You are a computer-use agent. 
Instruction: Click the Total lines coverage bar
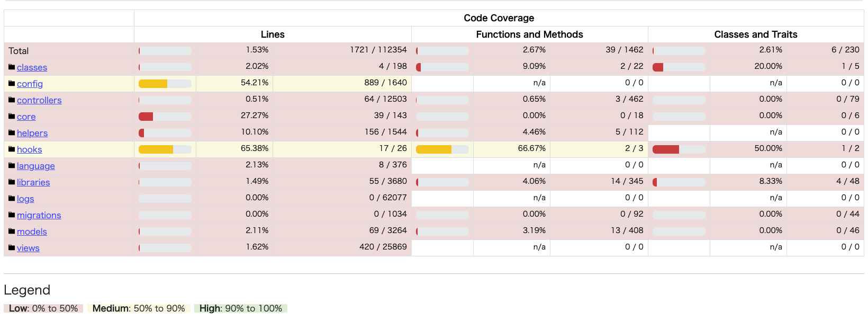coord(165,51)
